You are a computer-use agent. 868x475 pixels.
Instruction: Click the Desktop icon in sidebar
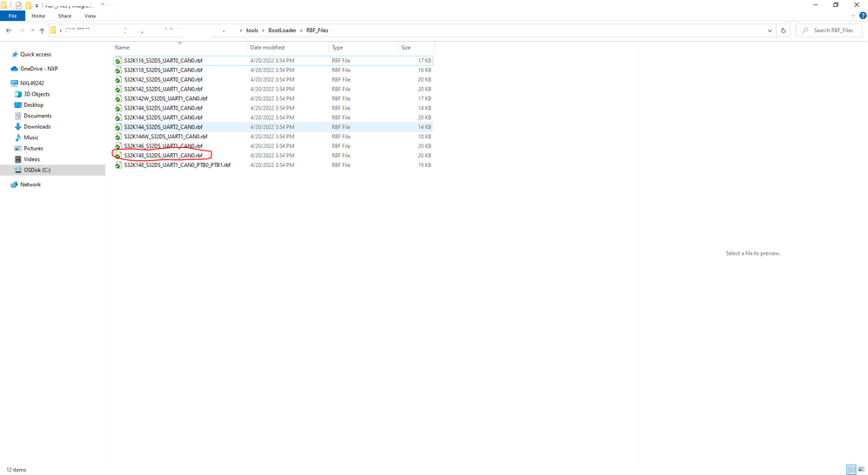[18, 104]
